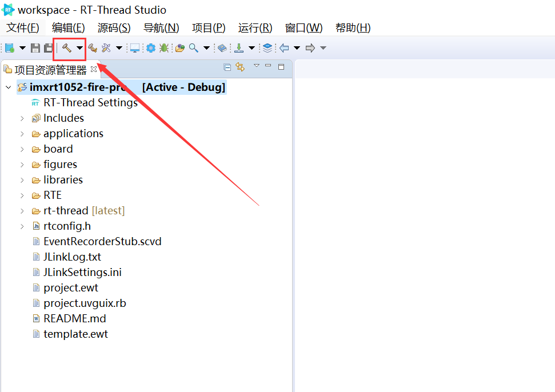Open build hammer dropdown arrow
The height and width of the screenshot is (392, 555).
[x=79, y=48]
